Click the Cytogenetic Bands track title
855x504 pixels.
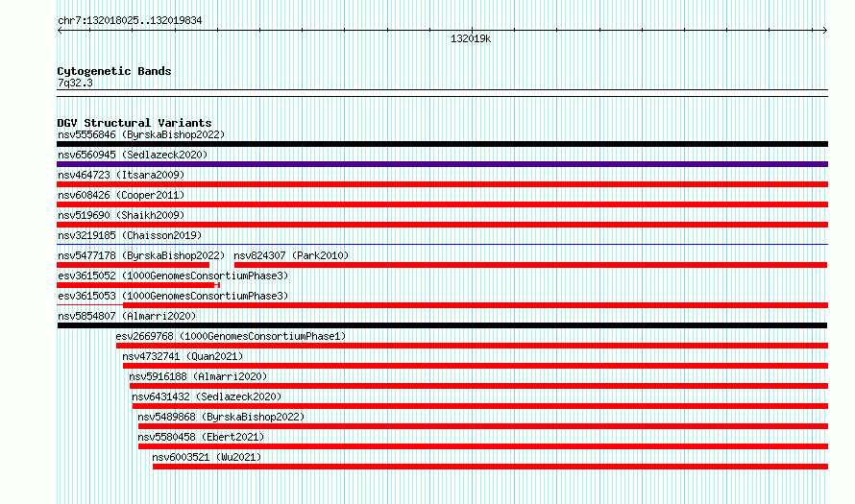[x=114, y=71]
